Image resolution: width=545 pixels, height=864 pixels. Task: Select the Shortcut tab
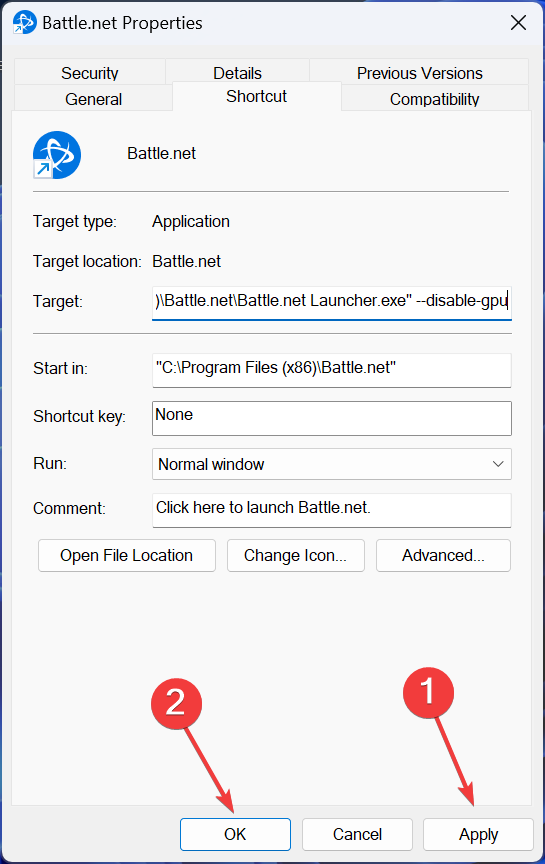coord(257,96)
